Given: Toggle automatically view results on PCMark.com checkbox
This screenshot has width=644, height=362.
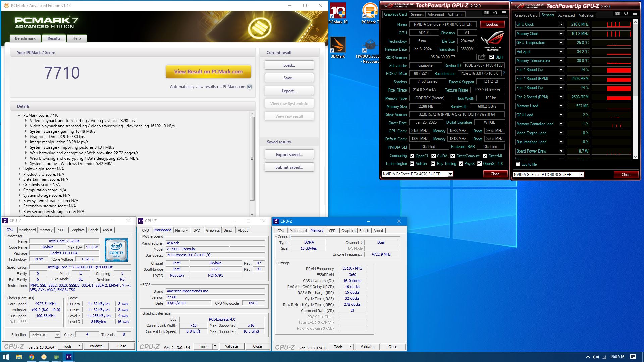Looking at the screenshot, I should (x=249, y=87).
